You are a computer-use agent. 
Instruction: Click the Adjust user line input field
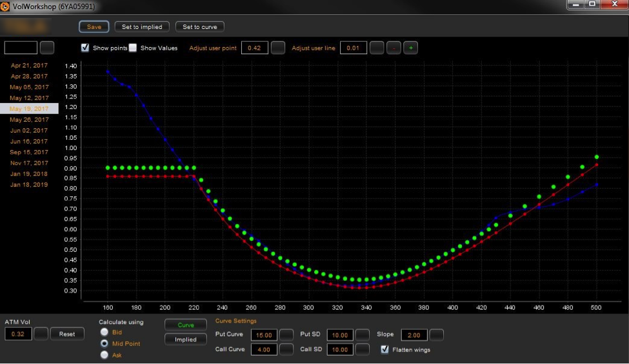tap(353, 48)
